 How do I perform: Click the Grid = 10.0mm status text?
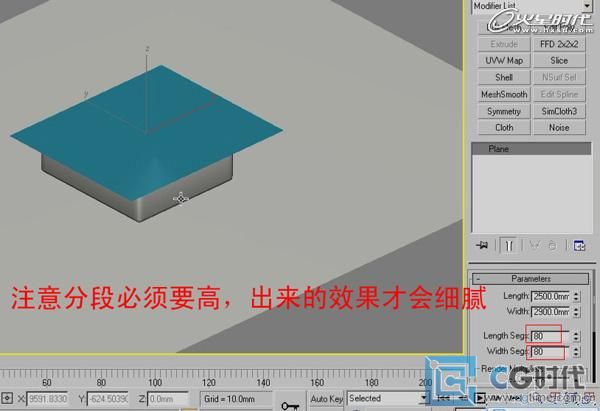click(229, 399)
